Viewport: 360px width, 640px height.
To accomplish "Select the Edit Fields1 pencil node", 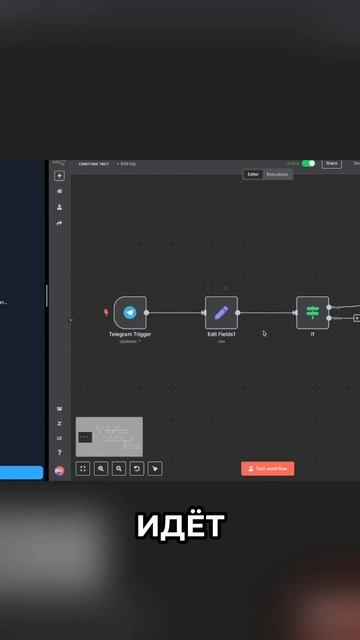I will pos(221,313).
